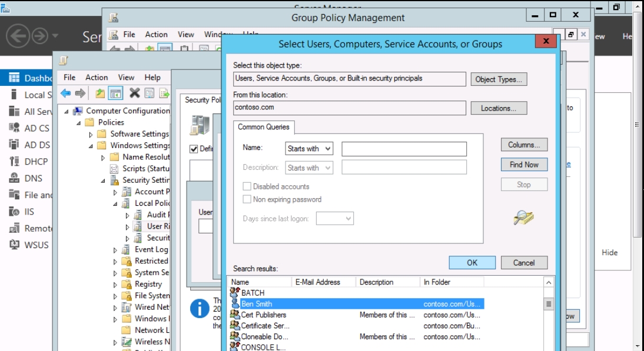Image resolution: width=644 pixels, height=351 pixels.
Task: Open the WSUS role icon in sidebar
Action: tap(14, 245)
